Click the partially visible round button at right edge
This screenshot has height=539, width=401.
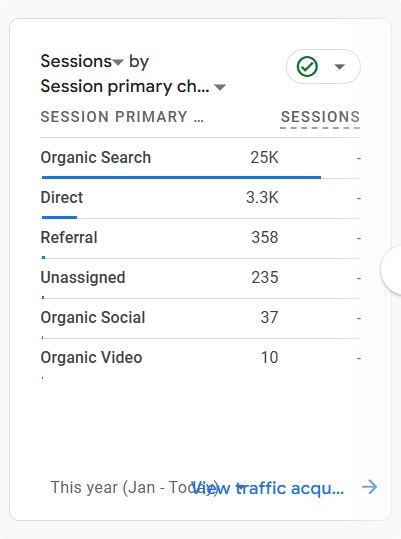(x=391, y=270)
